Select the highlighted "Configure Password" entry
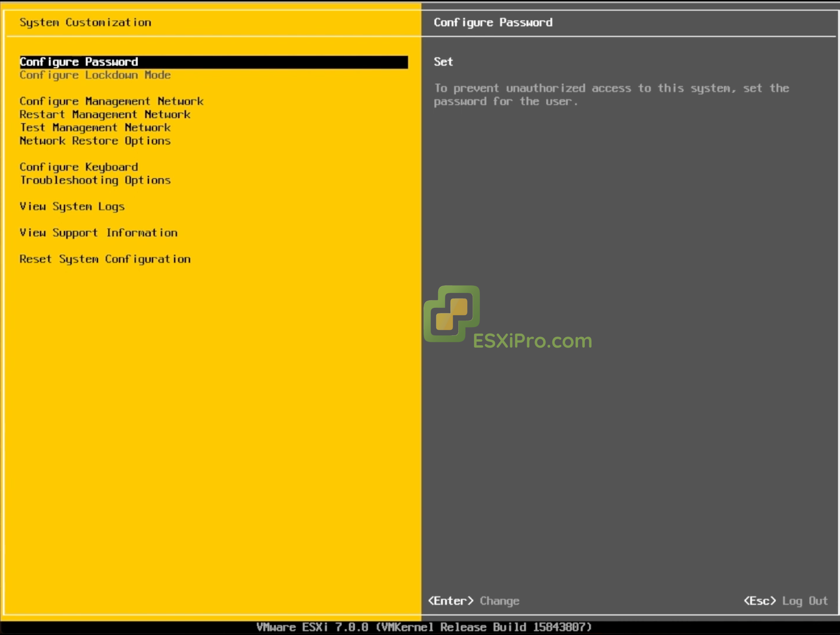This screenshot has height=635, width=840. coord(79,61)
